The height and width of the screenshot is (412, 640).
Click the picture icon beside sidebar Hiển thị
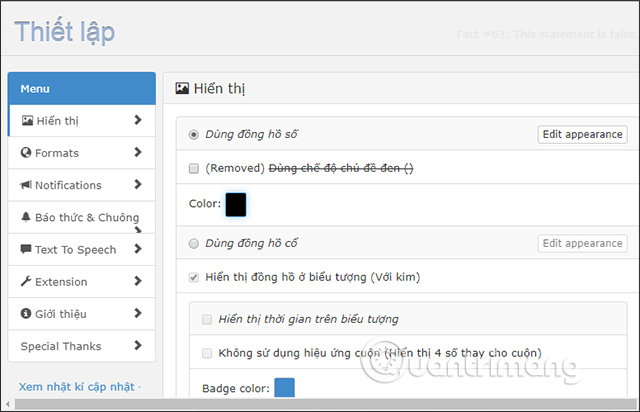coord(27,120)
